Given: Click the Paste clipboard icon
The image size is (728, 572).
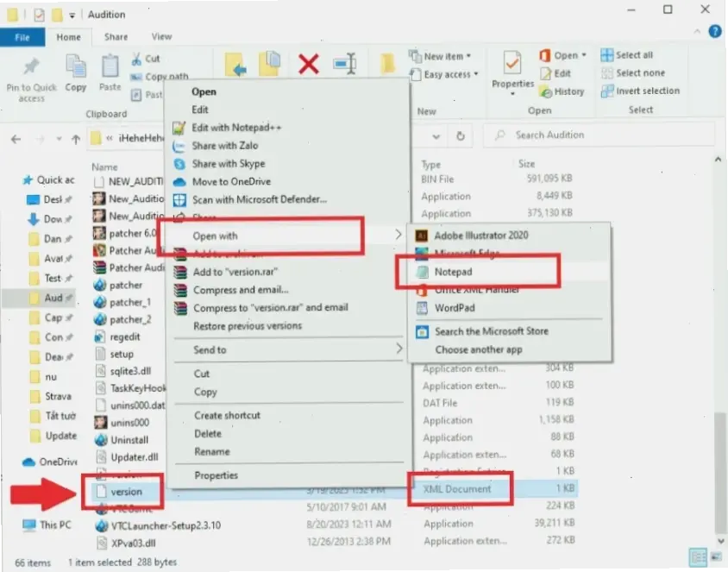Looking at the screenshot, I should pos(110,66).
